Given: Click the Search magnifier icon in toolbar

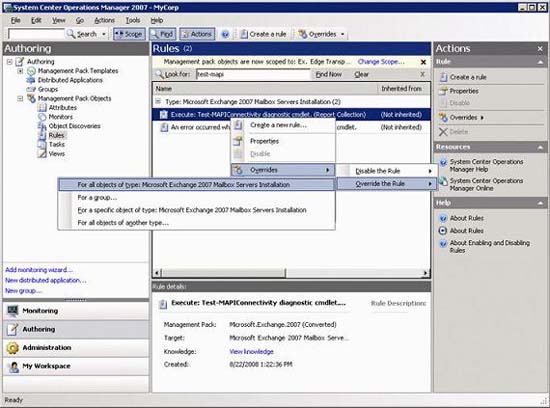Looking at the screenshot, I should (71, 34).
